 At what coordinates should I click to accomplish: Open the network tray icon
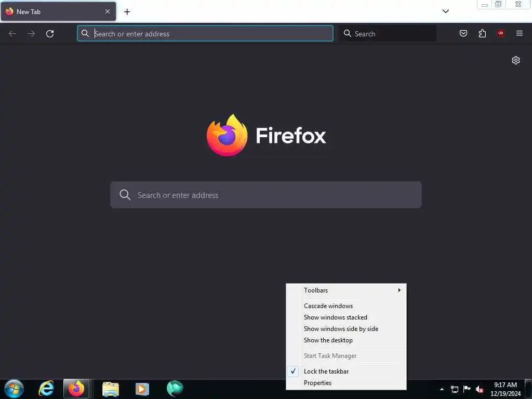click(x=454, y=390)
